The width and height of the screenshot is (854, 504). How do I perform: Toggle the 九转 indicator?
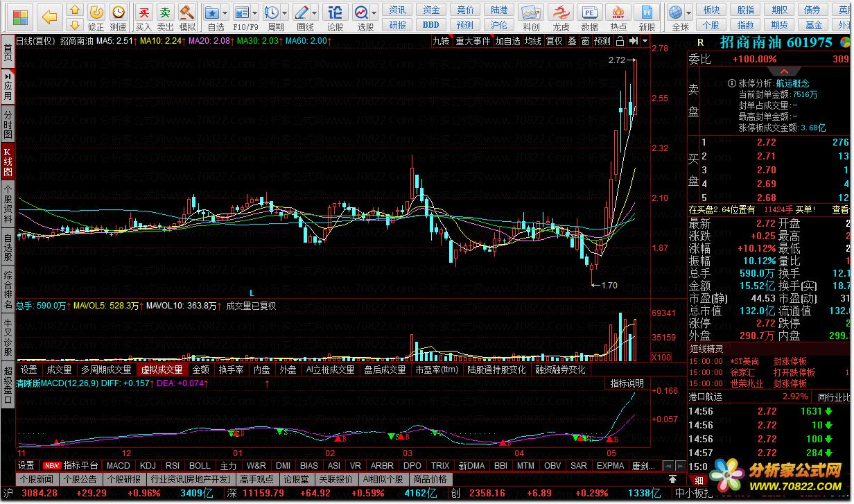(x=441, y=41)
